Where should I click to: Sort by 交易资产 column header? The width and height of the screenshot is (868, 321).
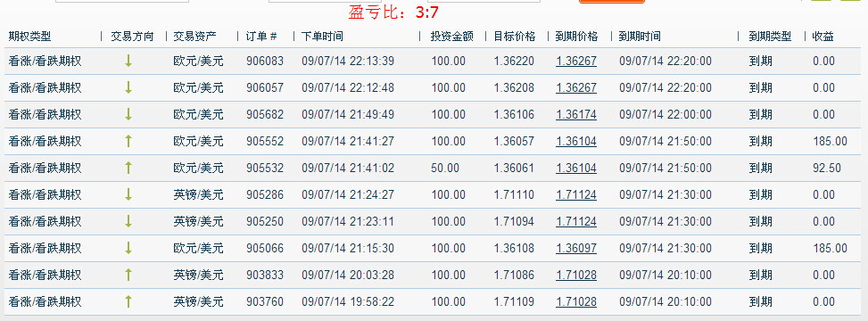coord(194,37)
